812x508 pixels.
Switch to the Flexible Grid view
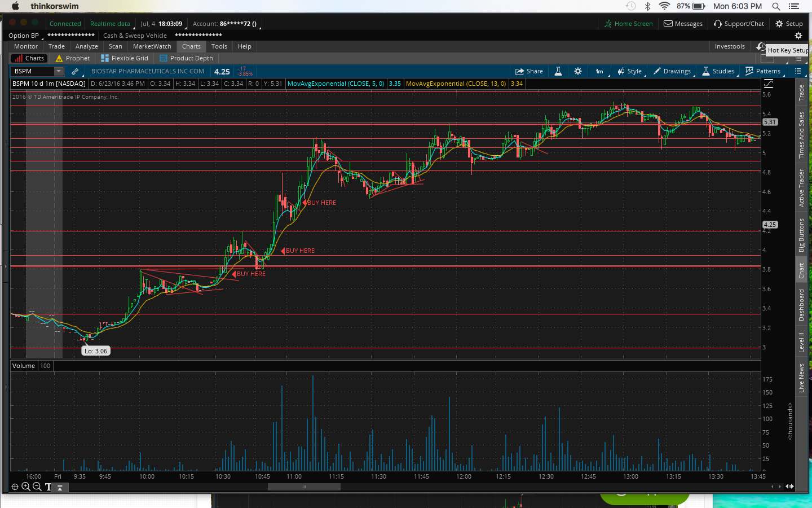(124, 58)
